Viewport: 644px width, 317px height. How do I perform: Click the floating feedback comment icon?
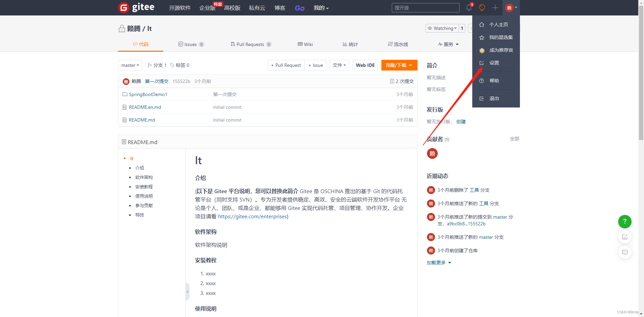coord(625,252)
